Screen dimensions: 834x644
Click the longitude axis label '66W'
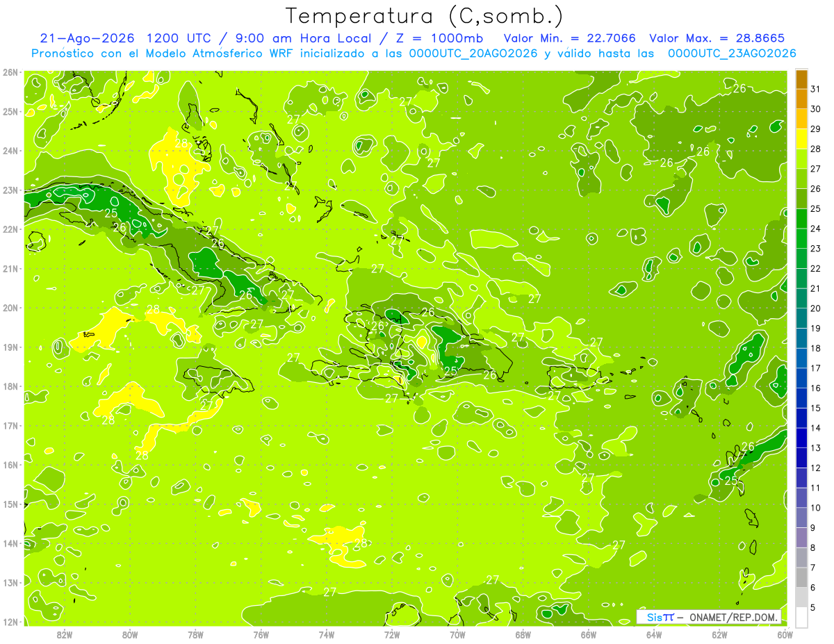[x=589, y=634]
